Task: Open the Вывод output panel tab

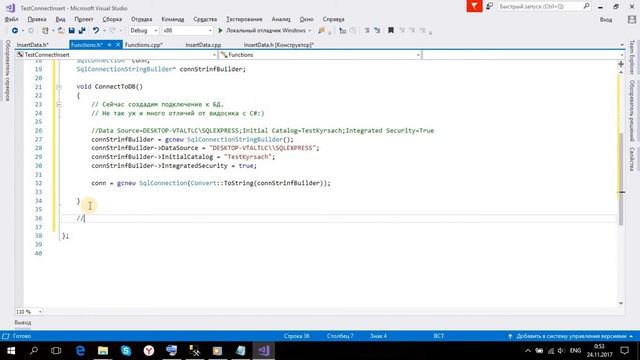Action: [x=23, y=323]
